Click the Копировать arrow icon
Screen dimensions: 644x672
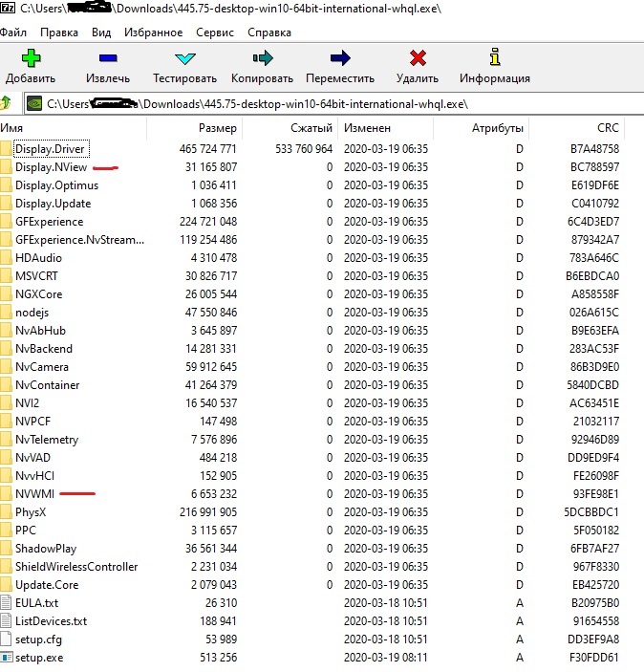point(263,58)
